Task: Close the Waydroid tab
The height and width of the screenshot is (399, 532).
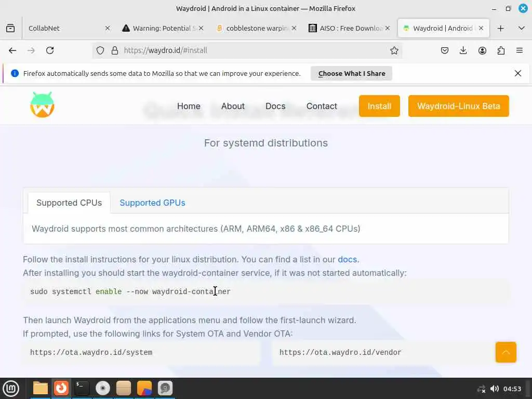Action: 481,28
